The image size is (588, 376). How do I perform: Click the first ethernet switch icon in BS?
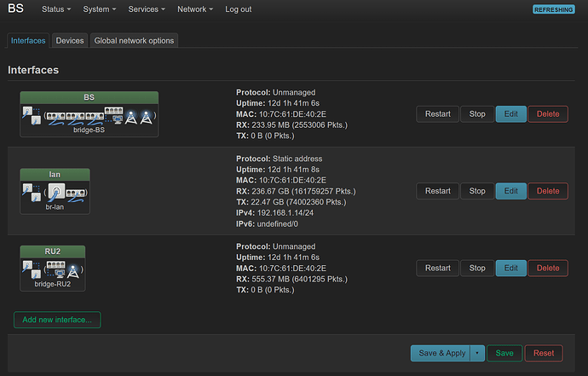[x=55, y=113]
